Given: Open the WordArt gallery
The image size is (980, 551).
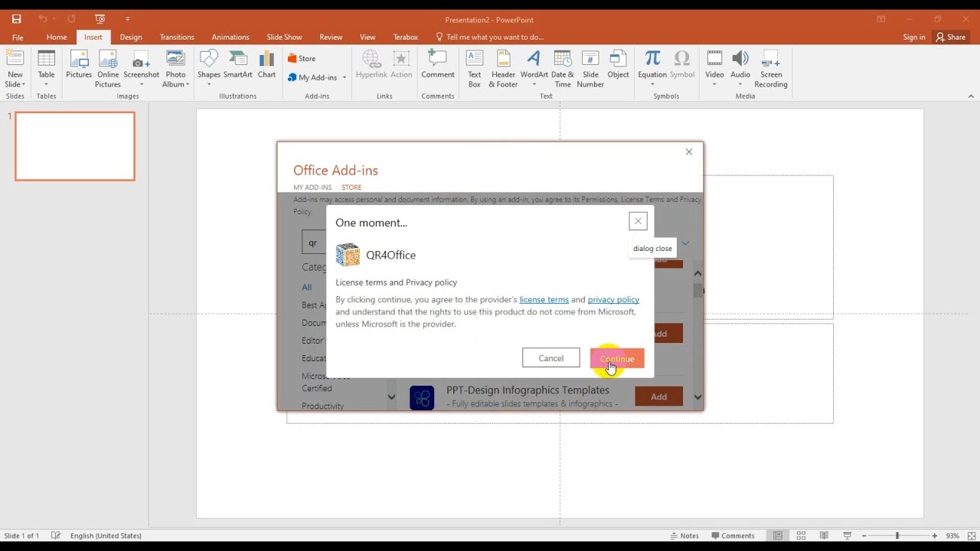Looking at the screenshot, I should click(534, 68).
